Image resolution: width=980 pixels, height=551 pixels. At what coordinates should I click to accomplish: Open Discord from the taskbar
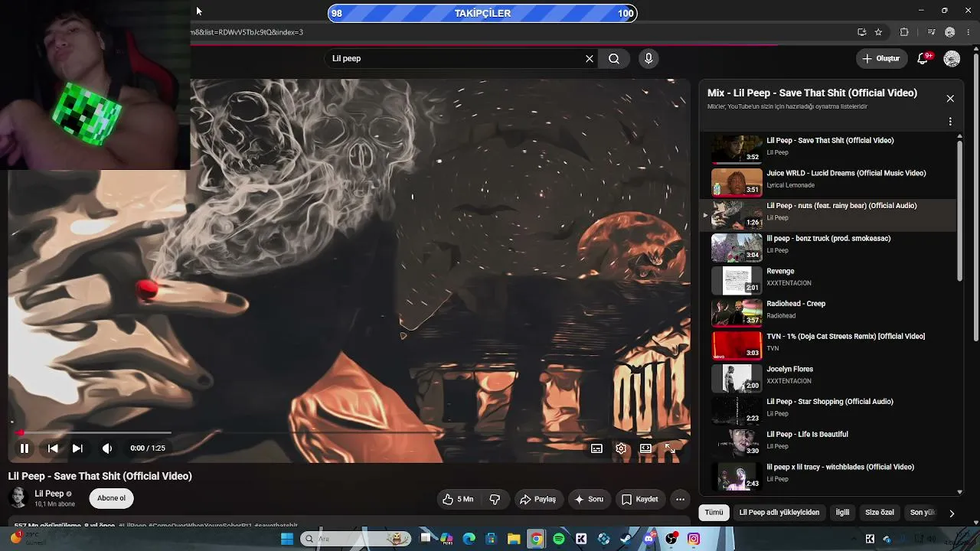tap(649, 539)
